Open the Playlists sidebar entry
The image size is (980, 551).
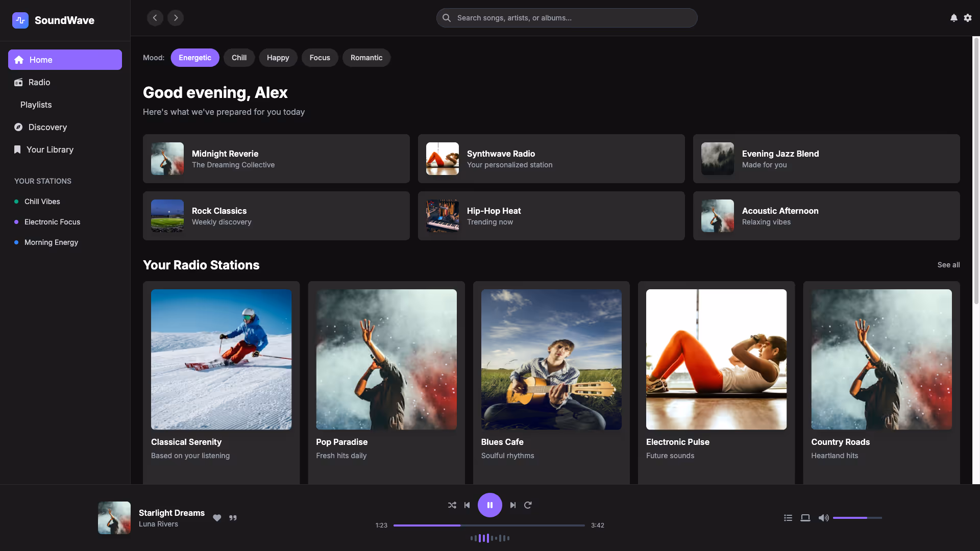(x=36, y=105)
